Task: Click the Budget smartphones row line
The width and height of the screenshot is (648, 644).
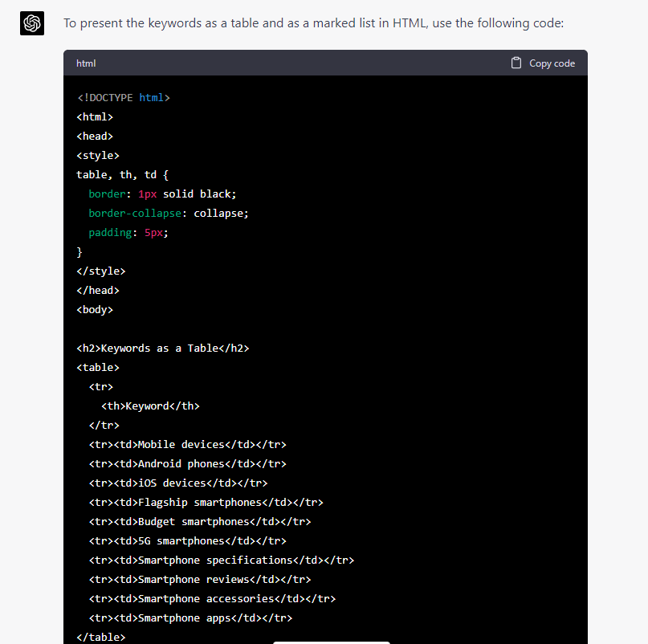Action: pyautogui.click(x=200, y=522)
